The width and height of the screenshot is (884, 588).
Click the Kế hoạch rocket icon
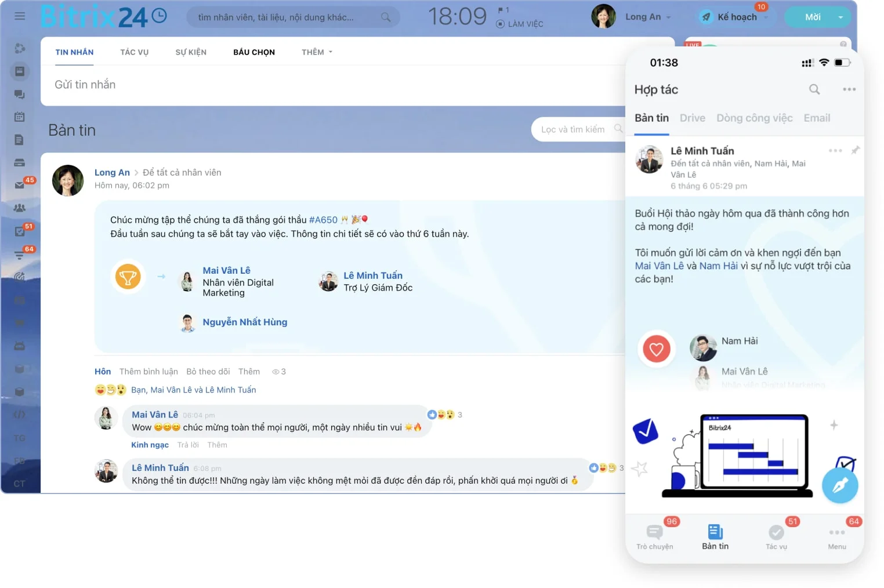tap(705, 17)
